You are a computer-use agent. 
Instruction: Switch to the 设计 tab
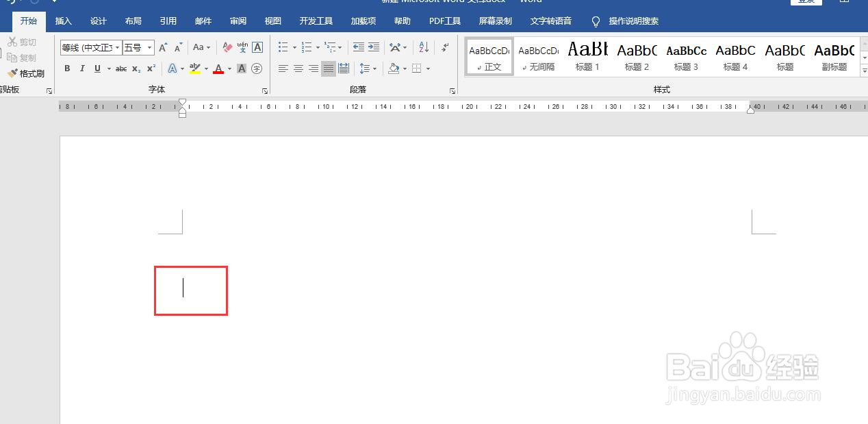click(x=99, y=21)
